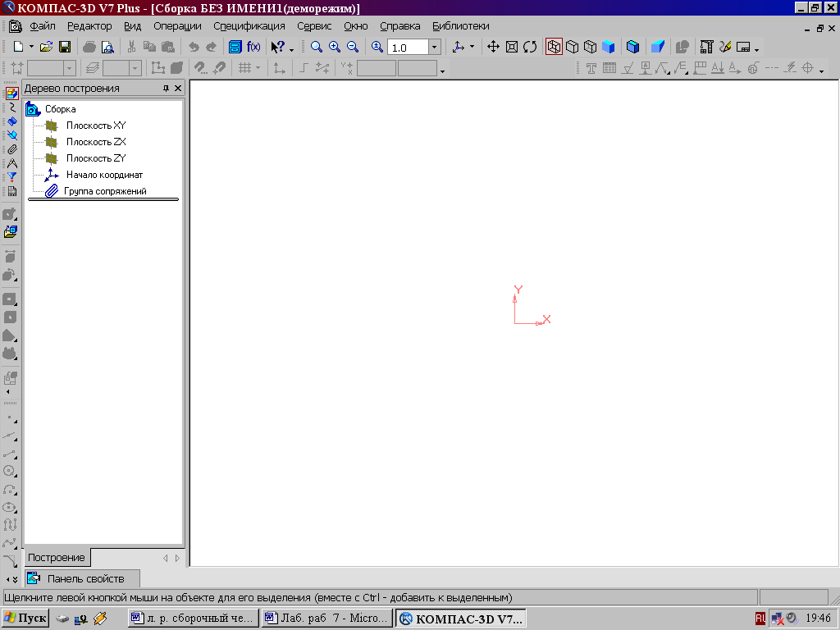Open the Вид menu
Viewport: 840px width, 630px height.
(132, 26)
